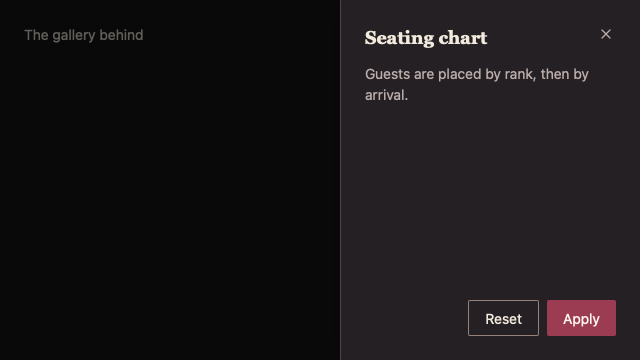Click the Reset button
The width and height of the screenshot is (640, 360).
pos(503,318)
